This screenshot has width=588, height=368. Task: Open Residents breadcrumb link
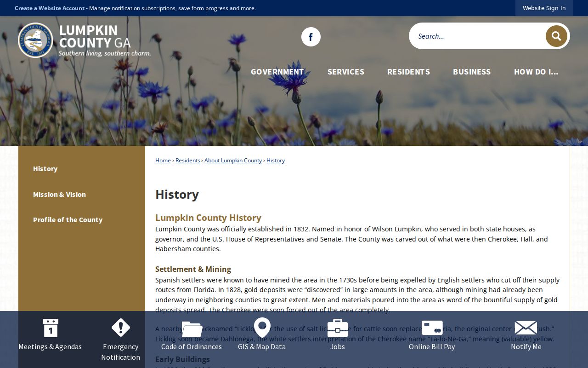(188, 161)
